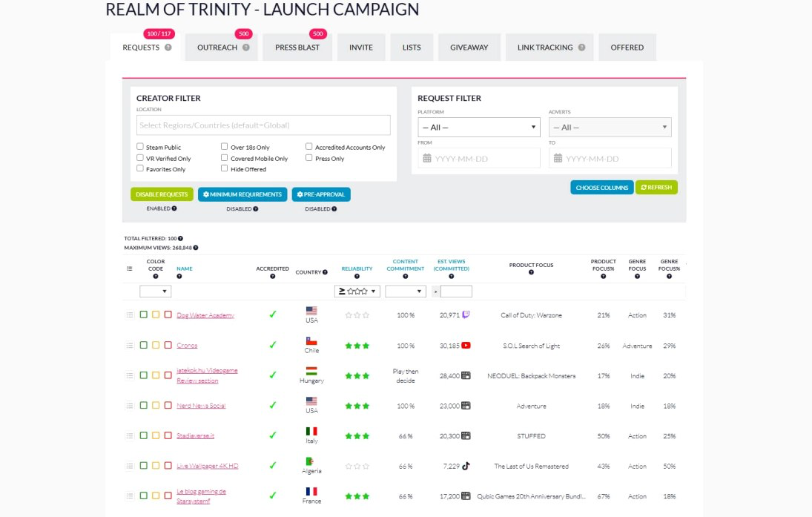Click the Total Filtered info icon

[180, 238]
